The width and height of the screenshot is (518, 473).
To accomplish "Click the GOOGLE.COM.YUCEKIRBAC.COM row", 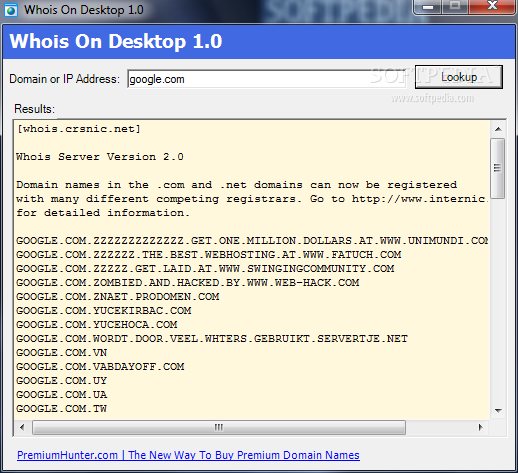I will tap(103, 311).
